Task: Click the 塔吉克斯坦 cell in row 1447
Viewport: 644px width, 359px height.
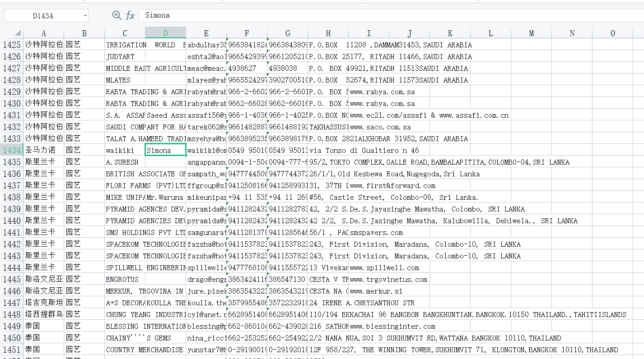Action: (44, 303)
